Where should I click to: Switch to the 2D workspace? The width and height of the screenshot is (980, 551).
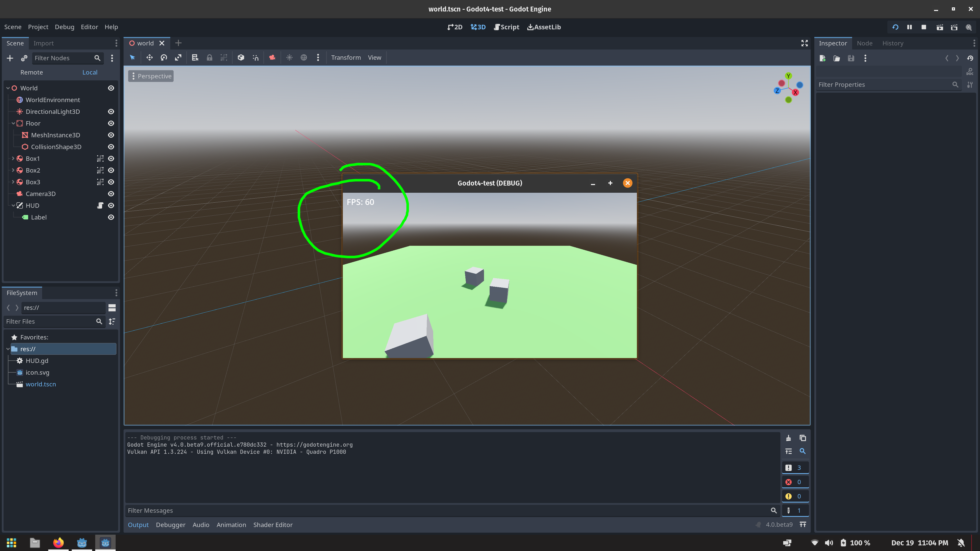point(455,27)
